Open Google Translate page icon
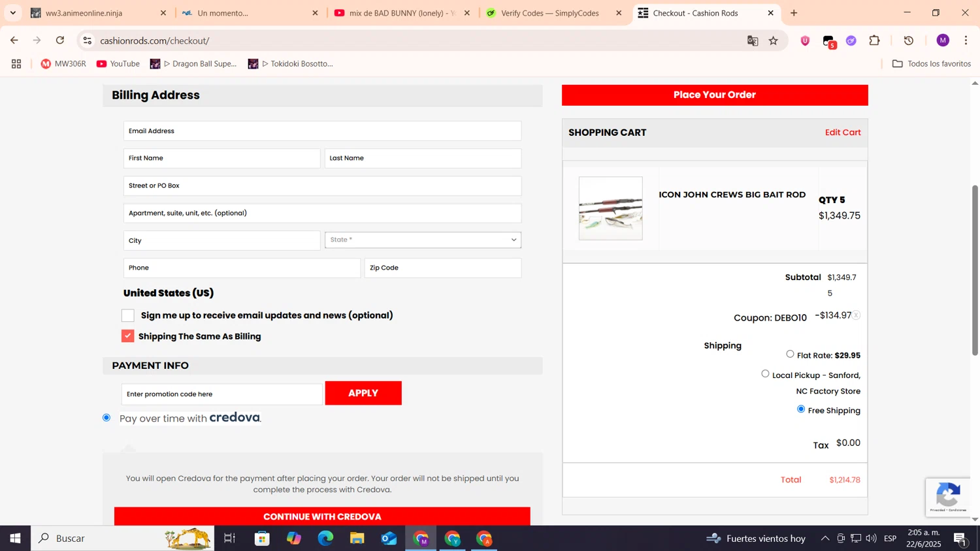The image size is (980, 551). click(753, 40)
